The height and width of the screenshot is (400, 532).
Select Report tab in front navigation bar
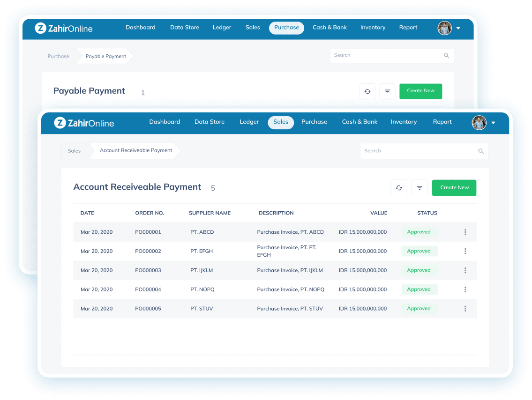click(442, 122)
